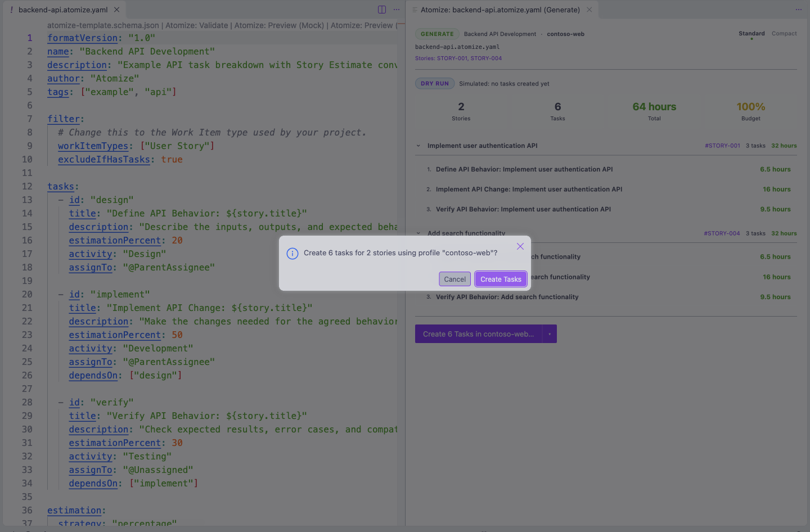This screenshot has width=810, height=532.
Task: Click line number 12 in the gutter
Action: [27, 186]
